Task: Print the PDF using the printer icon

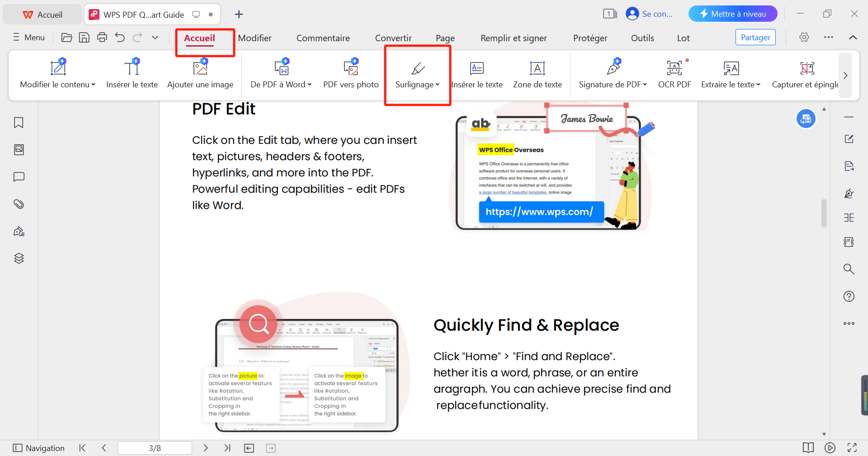Action: pyautogui.click(x=102, y=38)
